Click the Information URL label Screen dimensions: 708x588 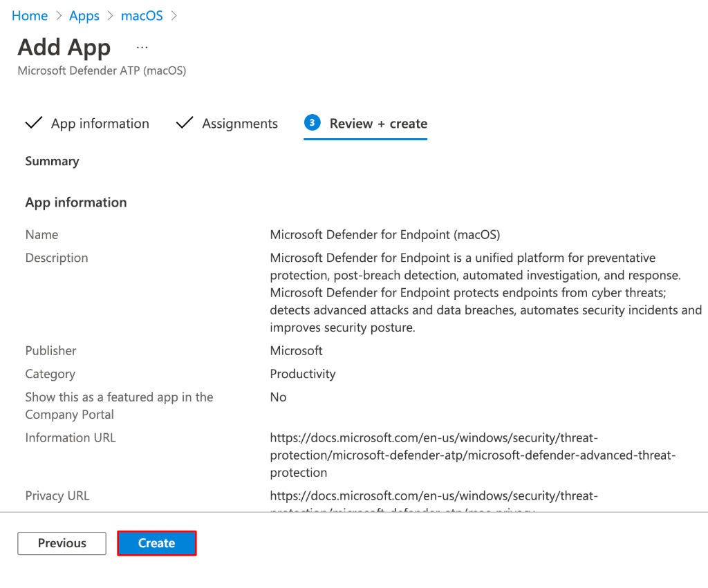tap(71, 438)
